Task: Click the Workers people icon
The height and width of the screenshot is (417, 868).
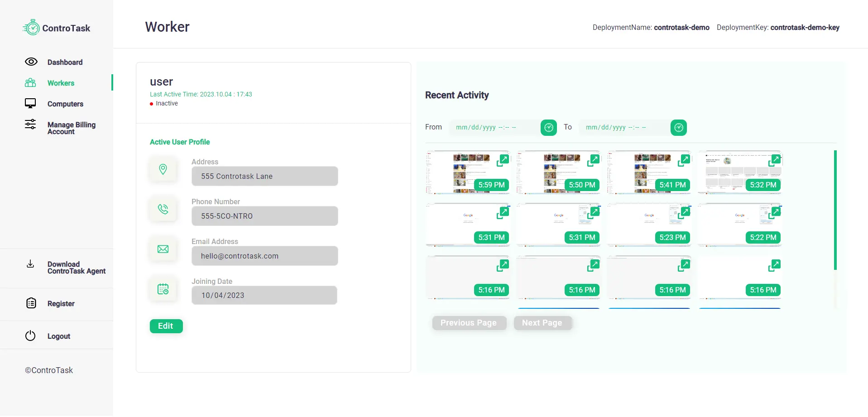Action: [30, 82]
